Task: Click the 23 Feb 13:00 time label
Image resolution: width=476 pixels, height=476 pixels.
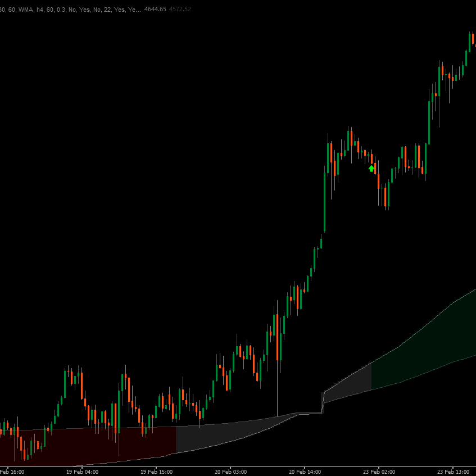Action: [x=454, y=472]
